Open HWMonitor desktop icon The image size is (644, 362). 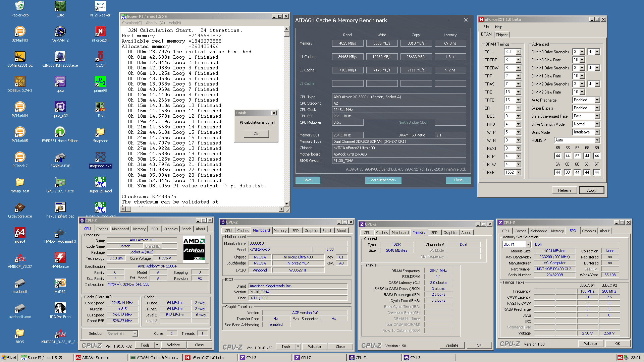pyautogui.click(x=60, y=260)
